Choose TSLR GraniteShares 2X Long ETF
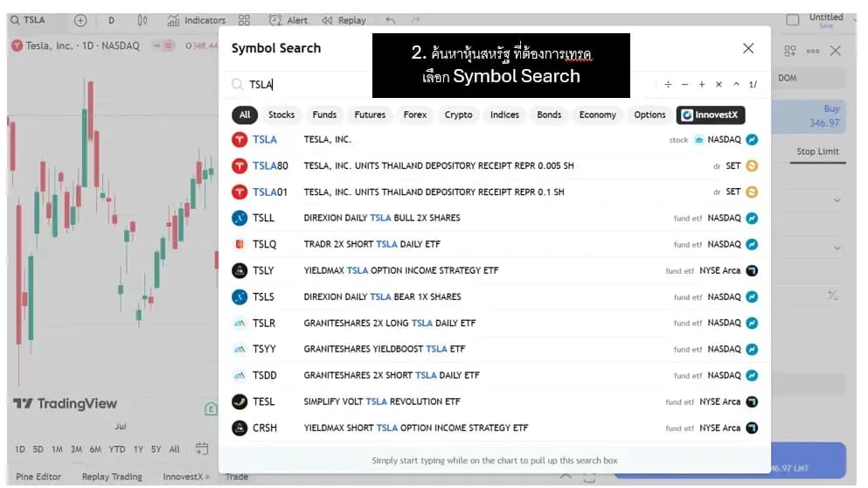The width and height of the screenshot is (868, 488). (495, 323)
